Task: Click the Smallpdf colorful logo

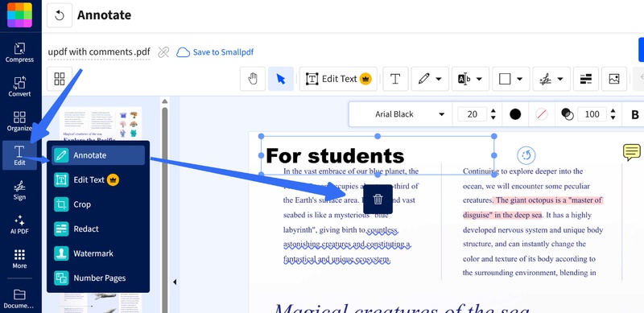Action: click(x=19, y=14)
